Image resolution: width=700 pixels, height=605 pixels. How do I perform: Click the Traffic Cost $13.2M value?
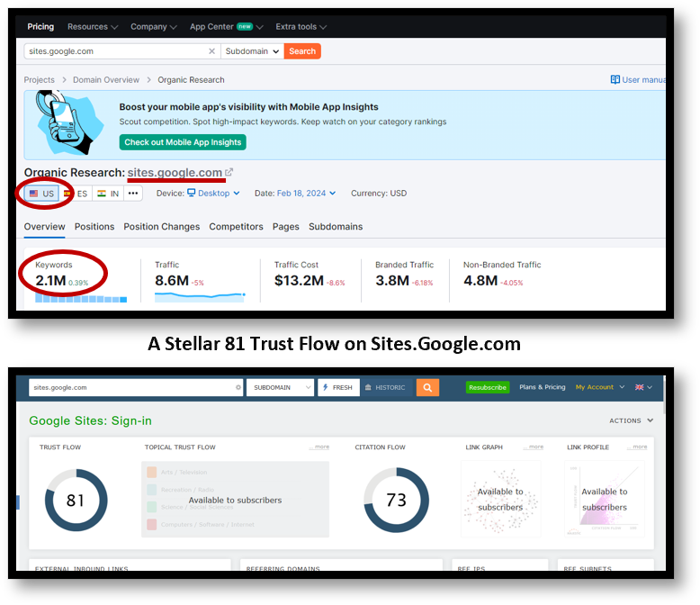(299, 281)
